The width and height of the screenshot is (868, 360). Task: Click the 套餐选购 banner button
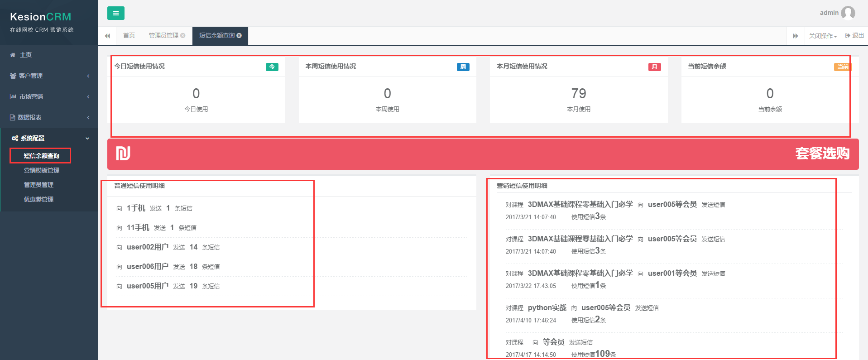point(822,154)
